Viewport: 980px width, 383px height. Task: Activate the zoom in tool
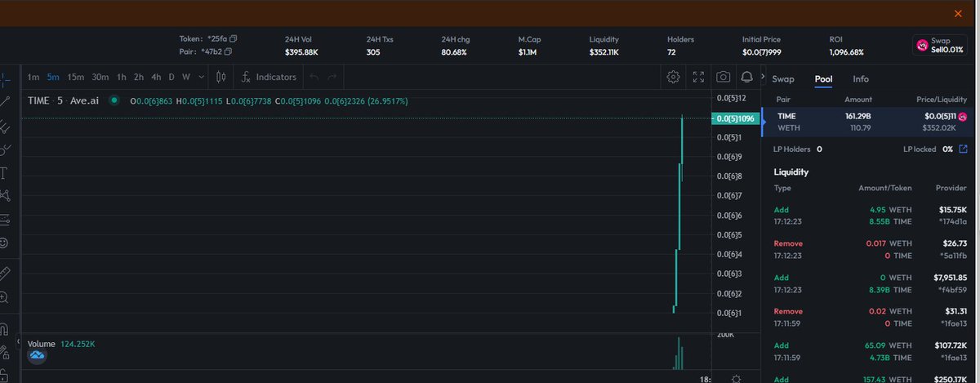point(4,297)
